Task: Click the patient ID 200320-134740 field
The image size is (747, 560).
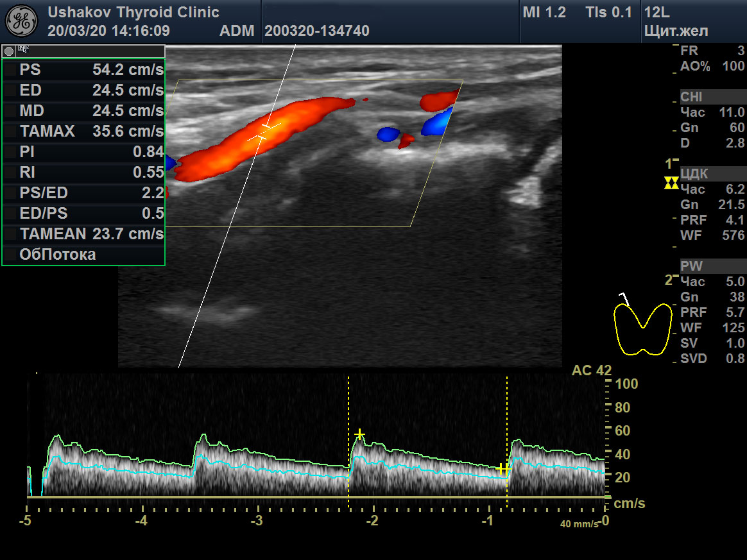Action: (316, 31)
